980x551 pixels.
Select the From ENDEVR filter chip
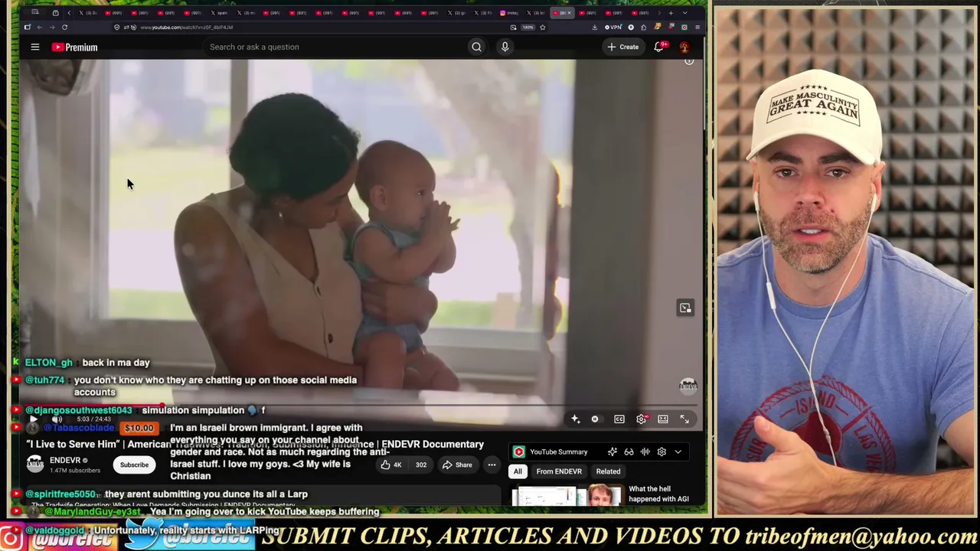[559, 471]
